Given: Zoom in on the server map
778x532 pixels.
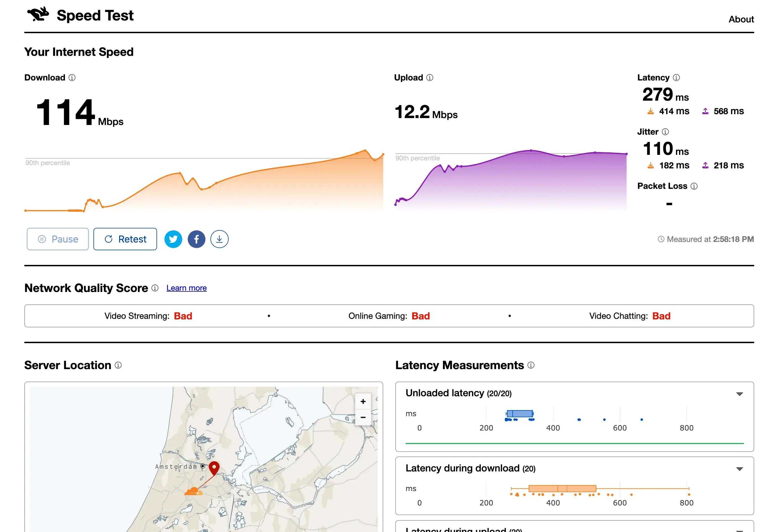Looking at the screenshot, I should (363, 401).
